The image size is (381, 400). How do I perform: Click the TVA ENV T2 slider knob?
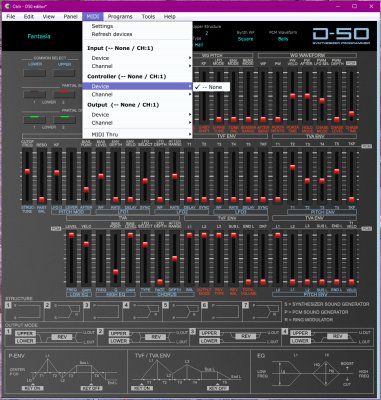pyautogui.click(x=293, y=167)
